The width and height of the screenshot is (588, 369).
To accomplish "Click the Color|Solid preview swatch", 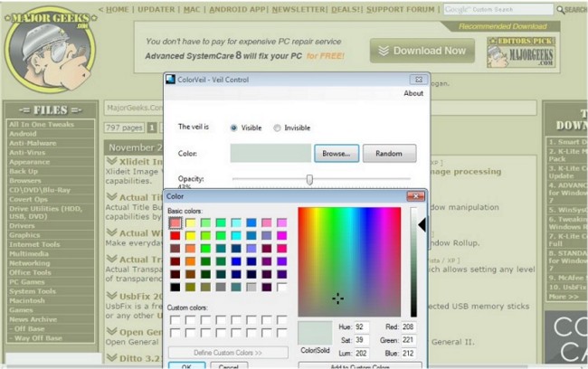I will click(315, 333).
